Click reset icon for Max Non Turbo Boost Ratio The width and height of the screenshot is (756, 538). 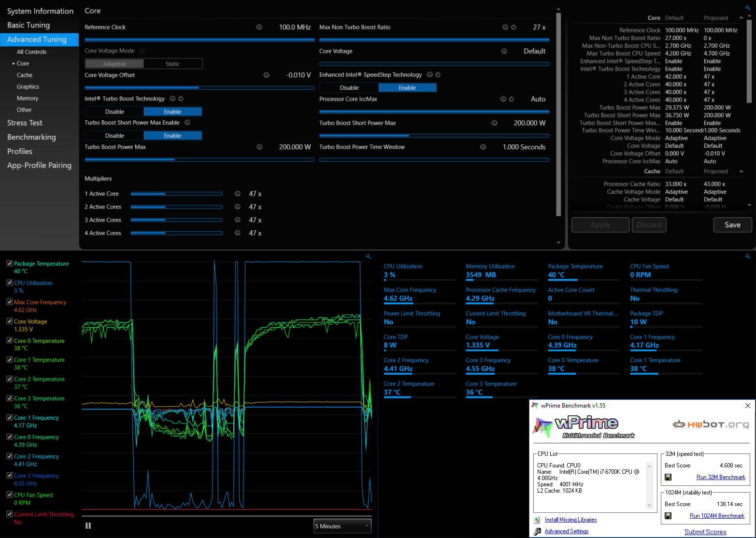514,27
